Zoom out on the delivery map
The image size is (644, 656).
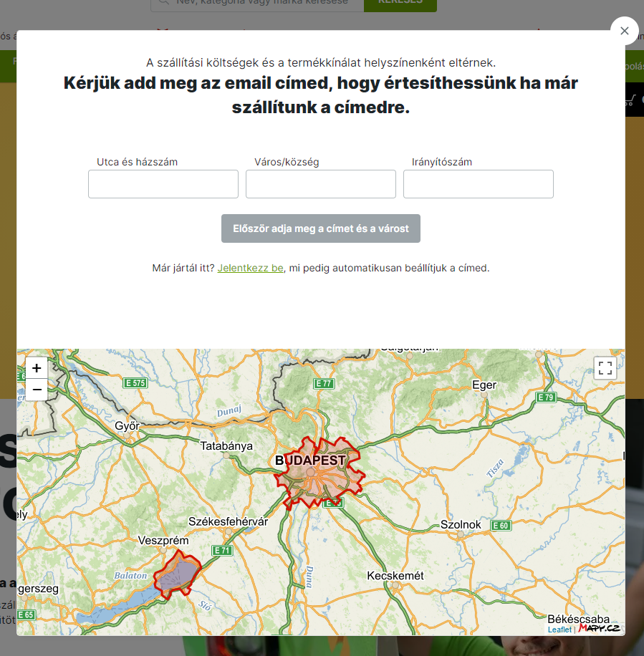(x=37, y=390)
